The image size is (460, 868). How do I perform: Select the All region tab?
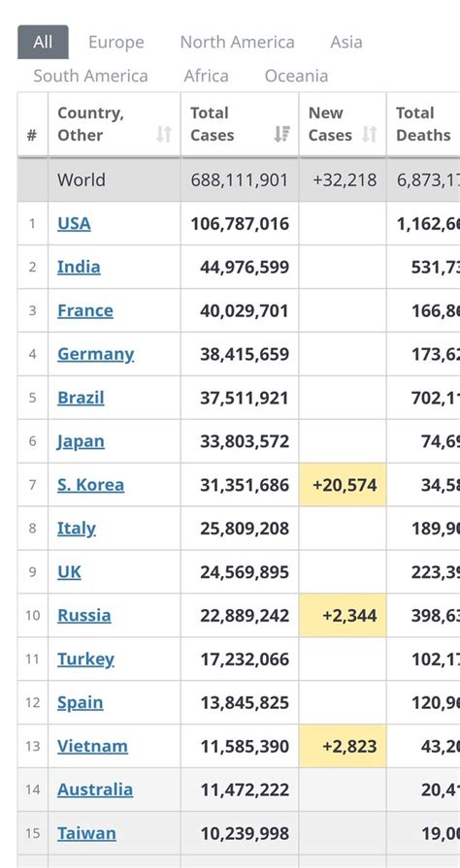[x=44, y=42]
